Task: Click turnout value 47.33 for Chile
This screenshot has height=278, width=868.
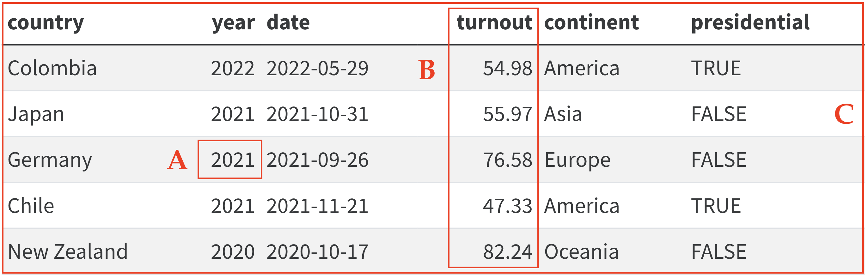Action: coord(507,206)
